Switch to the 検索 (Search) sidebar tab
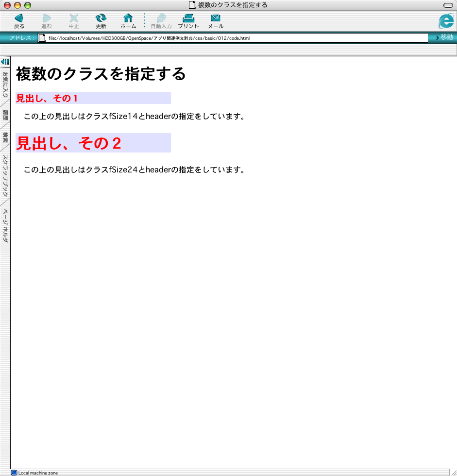Image resolution: width=457 pixels, height=476 pixels. (x=5, y=137)
